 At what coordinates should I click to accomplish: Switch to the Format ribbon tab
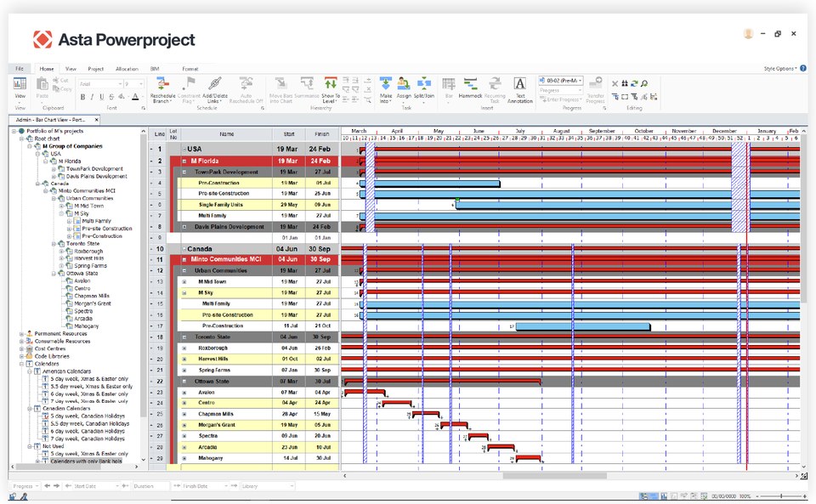(190, 69)
